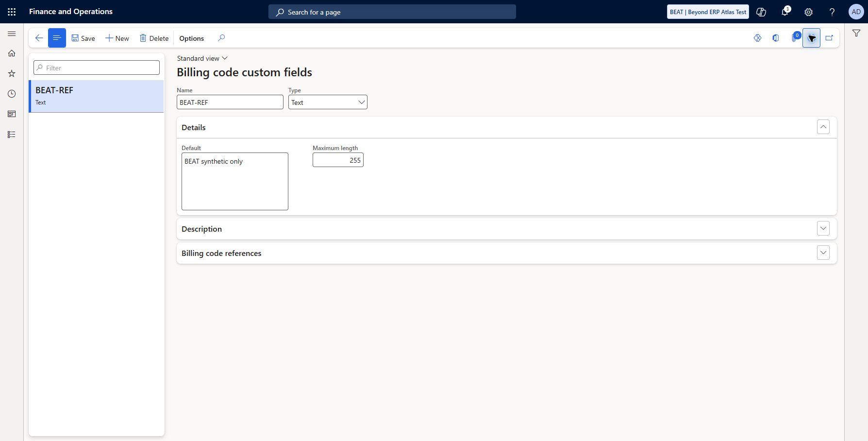Open attachments icon with badge zero

[795, 37]
